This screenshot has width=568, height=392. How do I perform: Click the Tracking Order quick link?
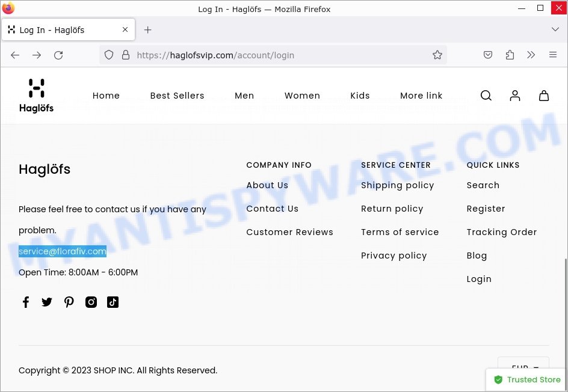tap(502, 232)
